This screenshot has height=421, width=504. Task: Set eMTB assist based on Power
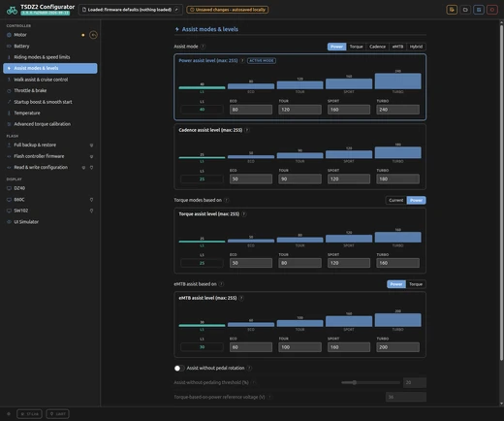point(396,284)
